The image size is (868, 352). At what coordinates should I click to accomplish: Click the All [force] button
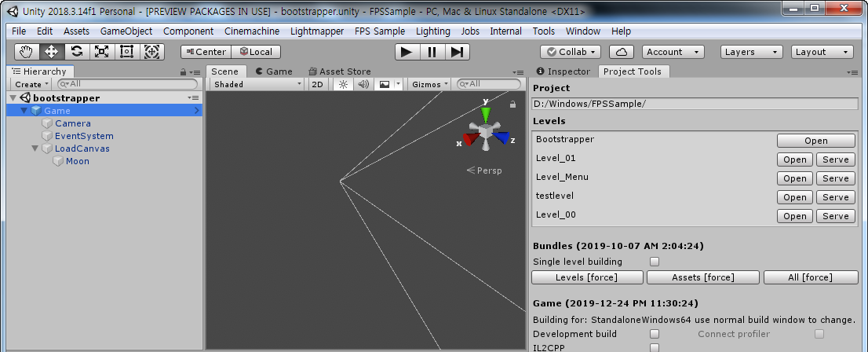[x=811, y=277]
